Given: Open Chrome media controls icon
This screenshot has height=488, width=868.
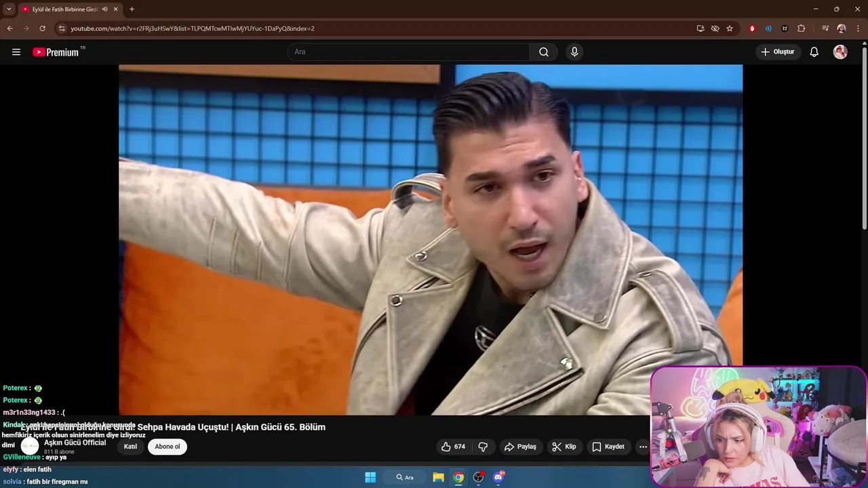Looking at the screenshot, I should click(x=825, y=28).
